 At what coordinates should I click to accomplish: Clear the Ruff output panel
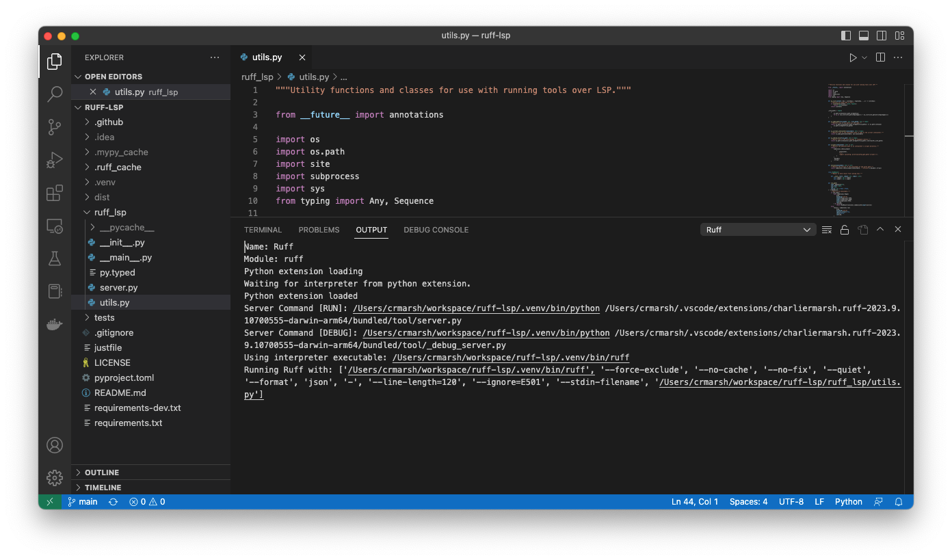(826, 229)
